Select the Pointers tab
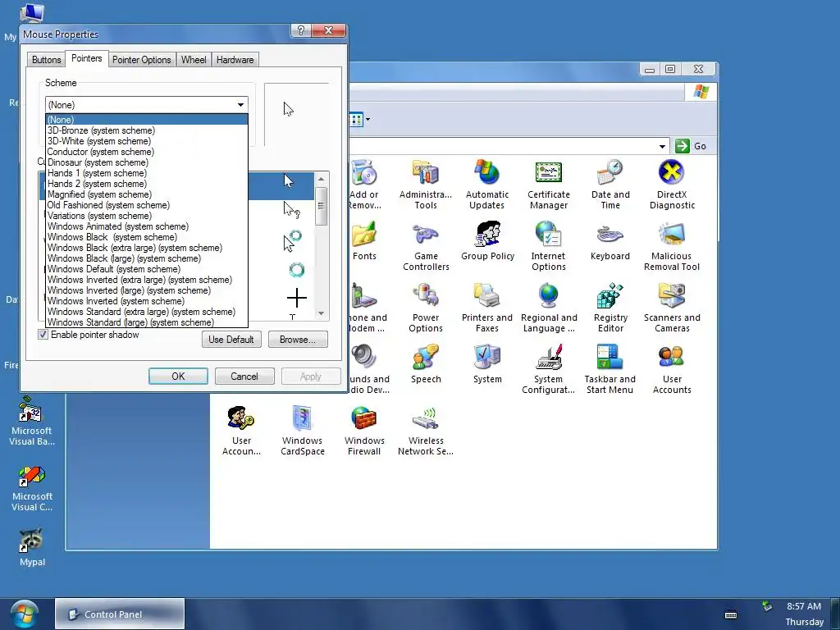The image size is (840, 630). point(86,58)
